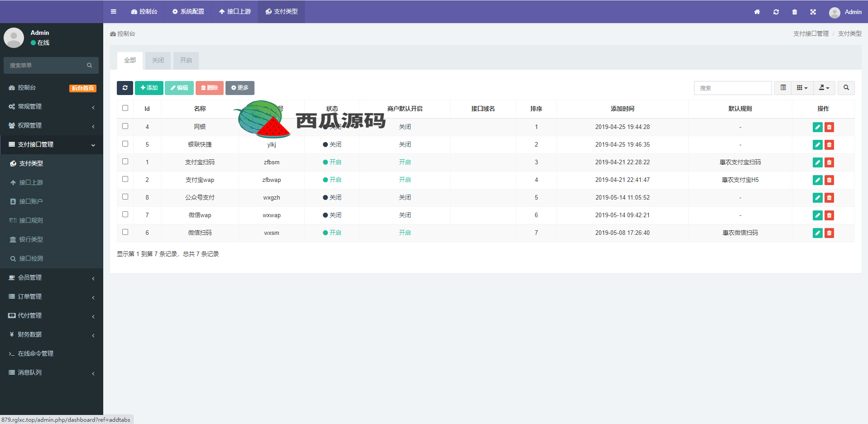Open the export dropdown button
Screen dimensions: 868x424
(824, 88)
